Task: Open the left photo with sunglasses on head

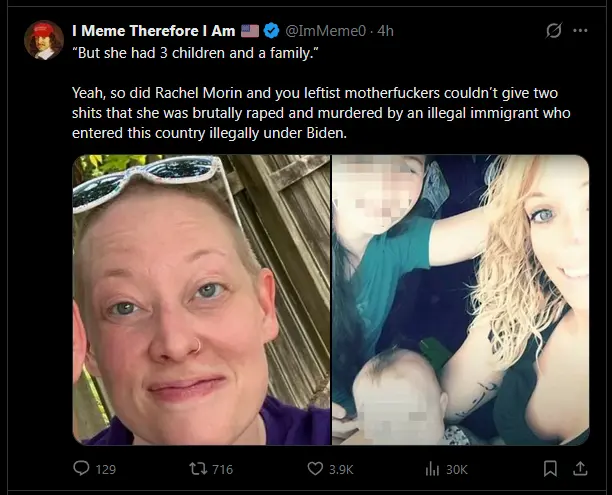Action: pos(200,299)
